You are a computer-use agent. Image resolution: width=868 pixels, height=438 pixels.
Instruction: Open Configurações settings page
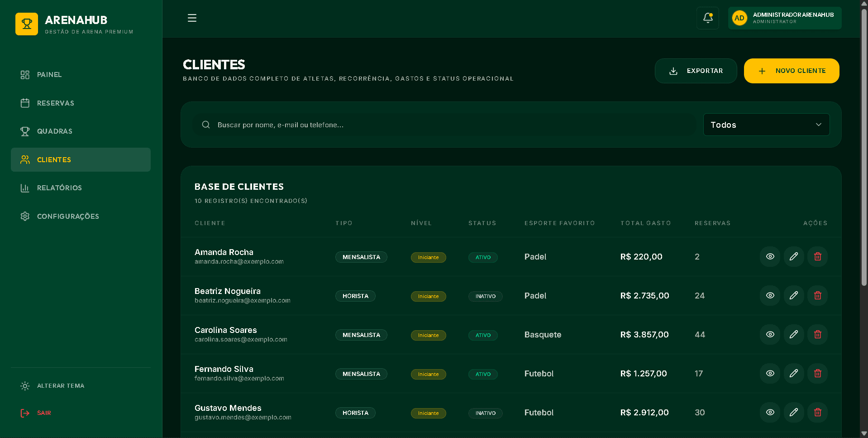(81, 217)
